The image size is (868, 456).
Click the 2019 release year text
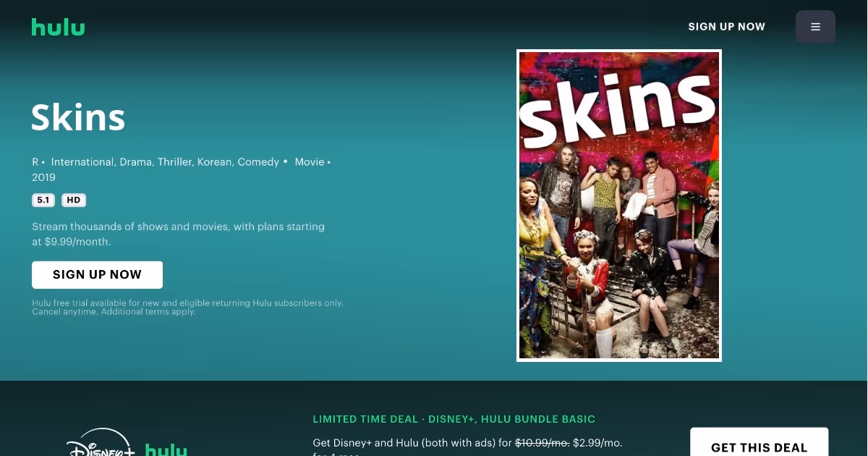pos(43,177)
